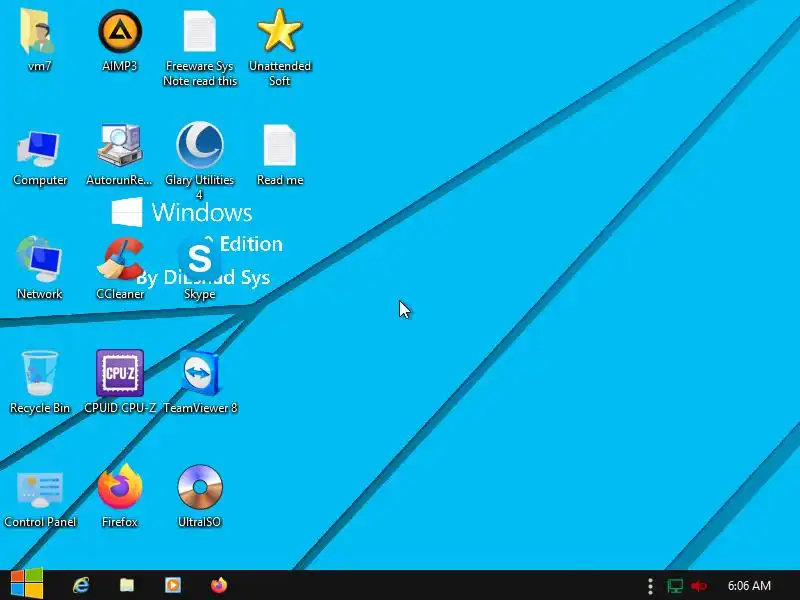Launch Firefox from the taskbar
Image resolution: width=800 pixels, height=600 pixels.
(219, 585)
